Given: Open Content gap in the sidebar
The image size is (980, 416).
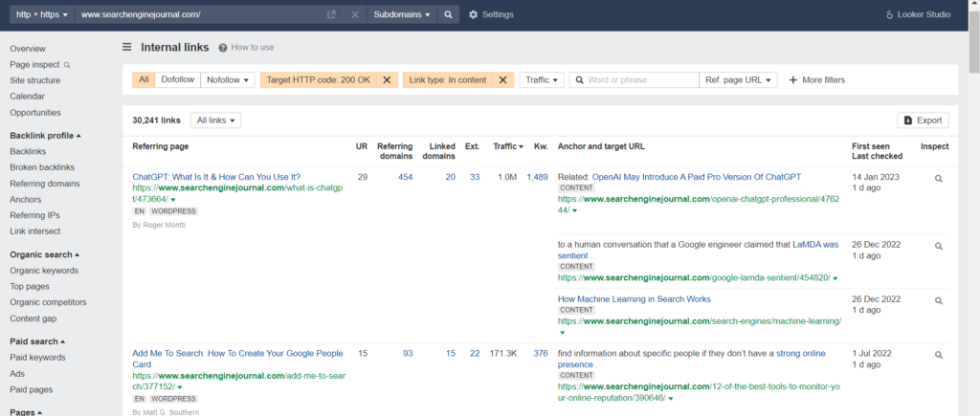Looking at the screenshot, I should (x=33, y=318).
